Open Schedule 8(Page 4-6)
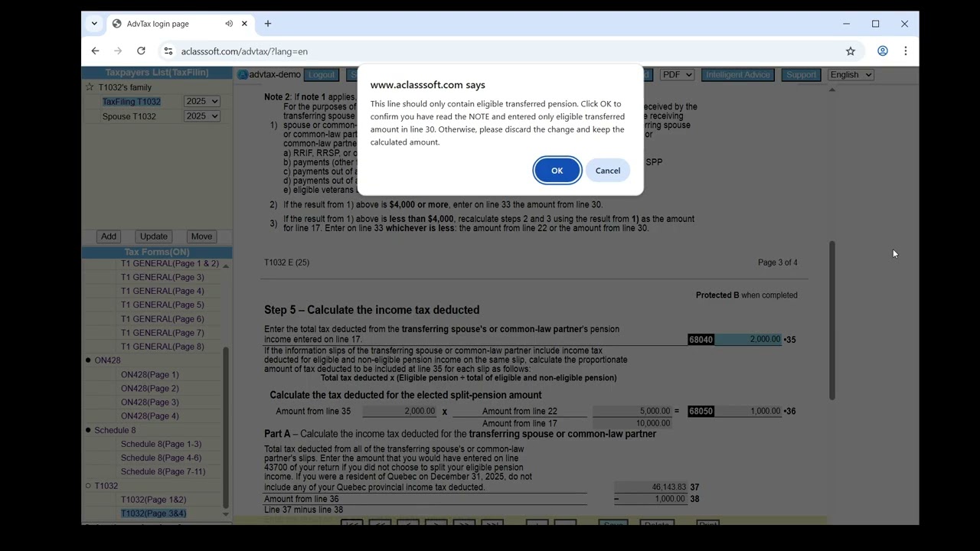980x551 pixels. pos(161,458)
